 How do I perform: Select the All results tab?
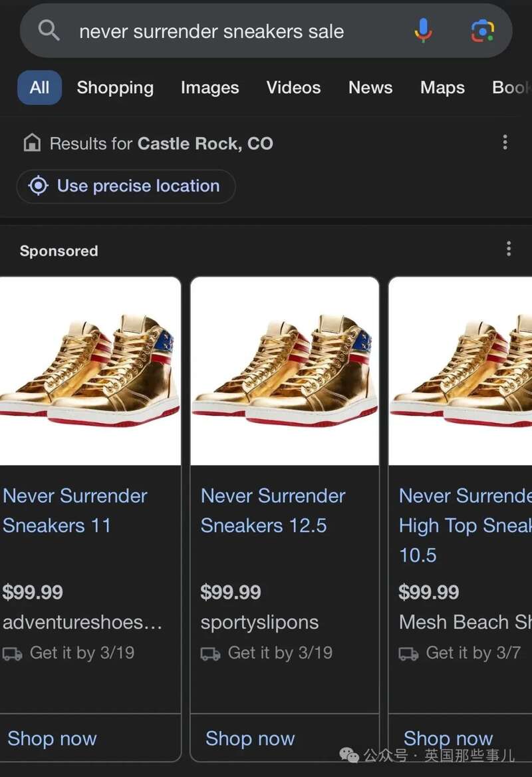point(39,88)
